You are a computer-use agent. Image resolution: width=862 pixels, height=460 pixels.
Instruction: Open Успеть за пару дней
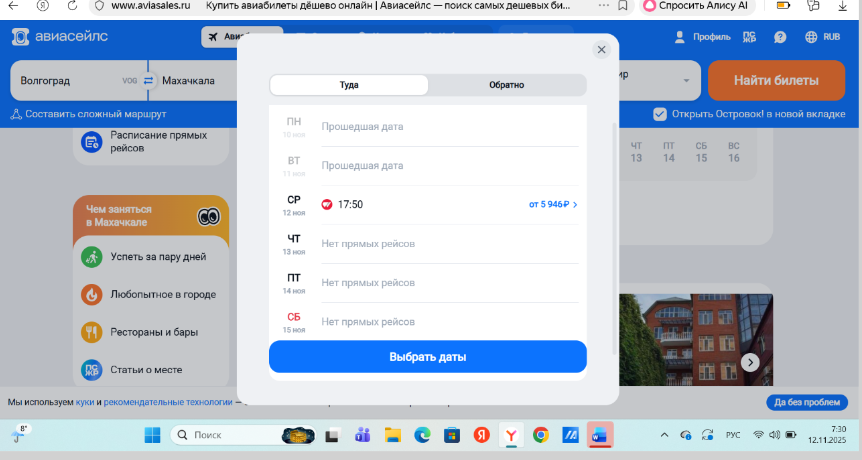click(x=151, y=257)
